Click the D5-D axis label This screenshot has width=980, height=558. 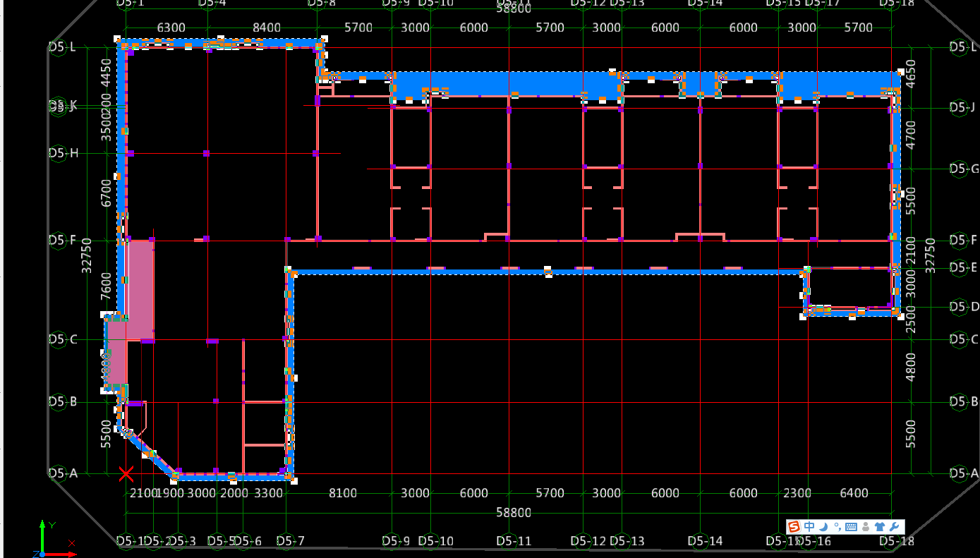(x=964, y=307)
